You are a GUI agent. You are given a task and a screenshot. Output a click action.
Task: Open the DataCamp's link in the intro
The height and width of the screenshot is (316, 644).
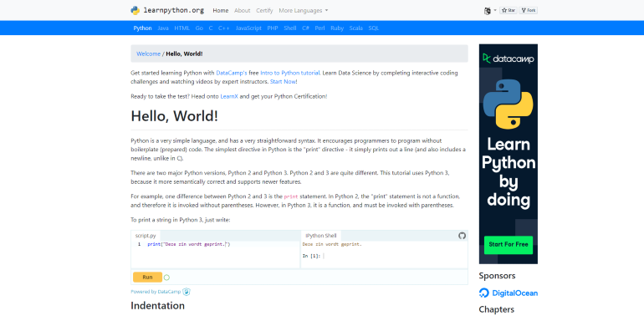click(x=232, y=73)
